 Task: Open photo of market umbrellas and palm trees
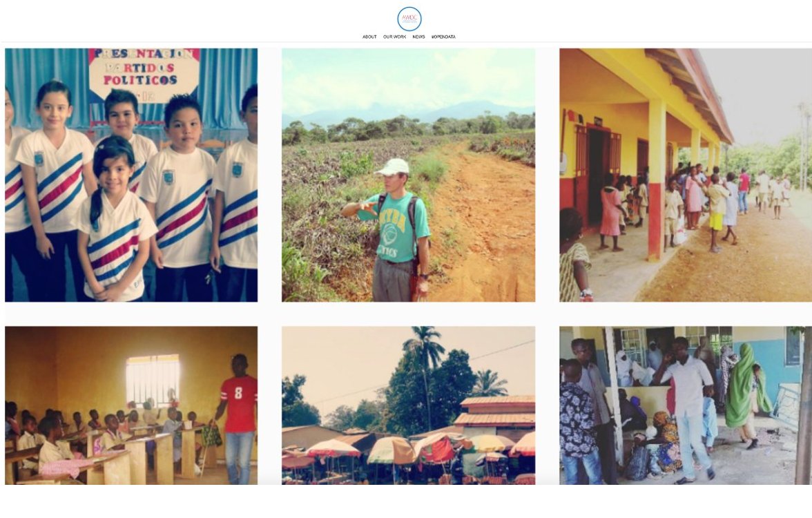(x=408, y=405)
